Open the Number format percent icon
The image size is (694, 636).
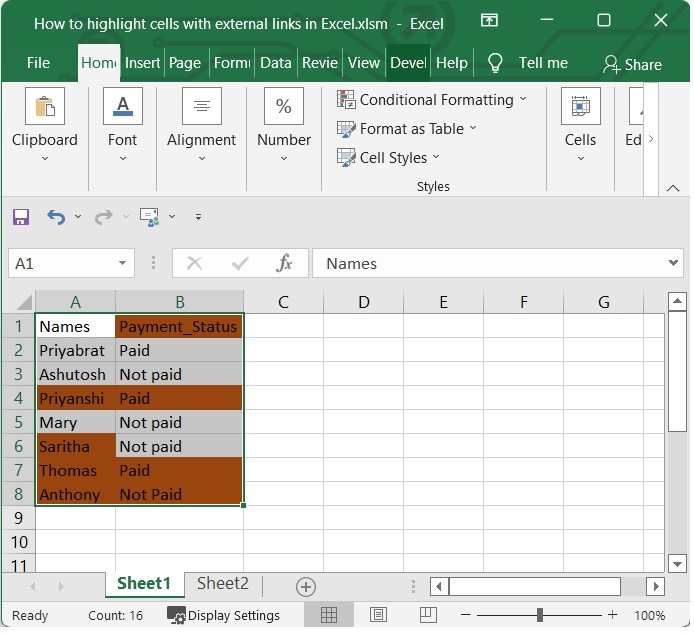pos(283,106)
